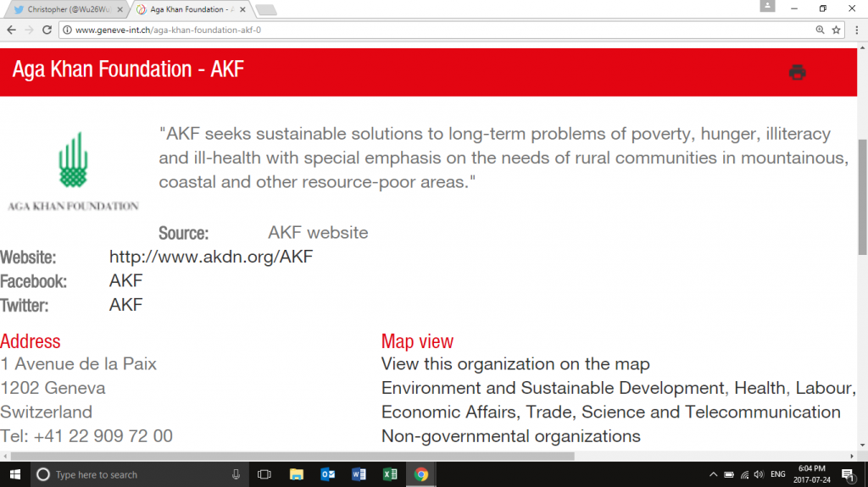Click the vertical scrollbar down arrow

coord(862,445)
